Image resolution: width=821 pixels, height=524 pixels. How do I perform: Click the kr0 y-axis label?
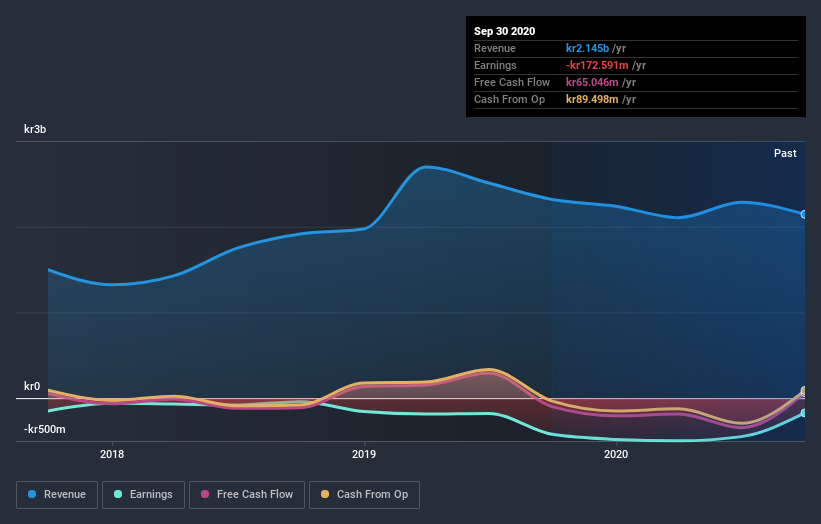tap(32, 386)
